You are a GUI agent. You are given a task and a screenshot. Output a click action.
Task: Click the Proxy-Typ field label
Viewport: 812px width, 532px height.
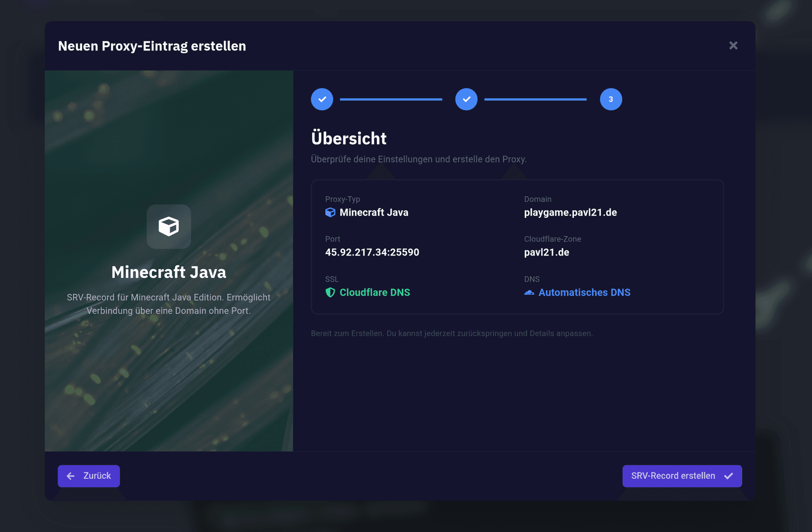(x=342, y=199)
